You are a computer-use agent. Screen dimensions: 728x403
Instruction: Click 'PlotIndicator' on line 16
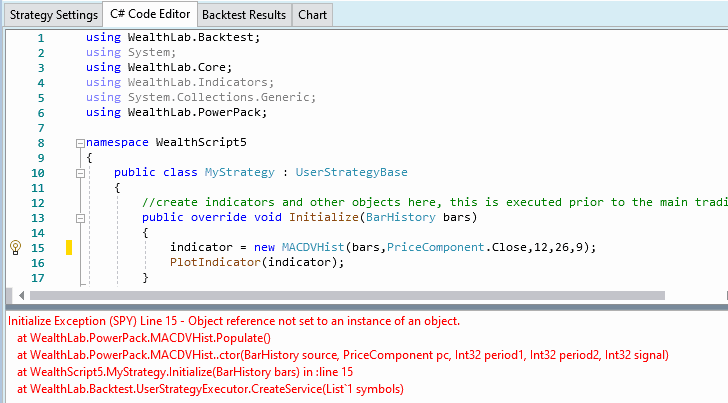tap(215, 262)
